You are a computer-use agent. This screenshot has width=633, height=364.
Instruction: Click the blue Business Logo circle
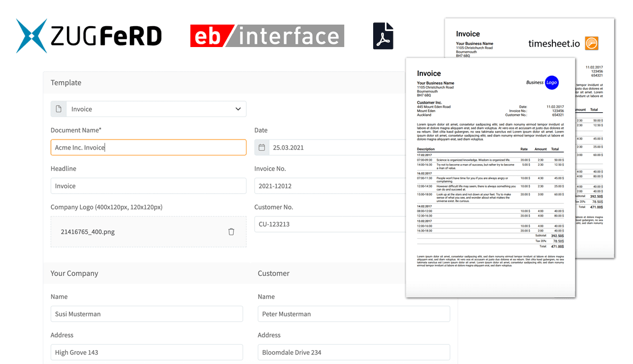[x=551, y=82]
